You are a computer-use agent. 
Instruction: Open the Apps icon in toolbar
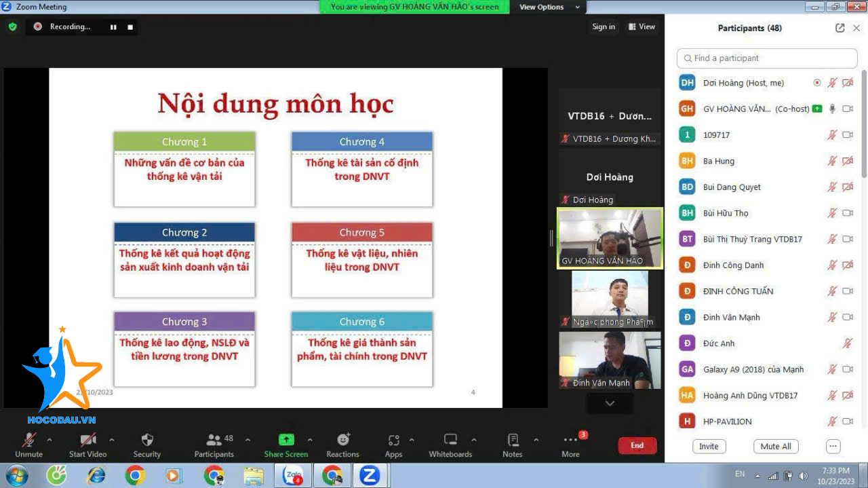coord(393,440)
